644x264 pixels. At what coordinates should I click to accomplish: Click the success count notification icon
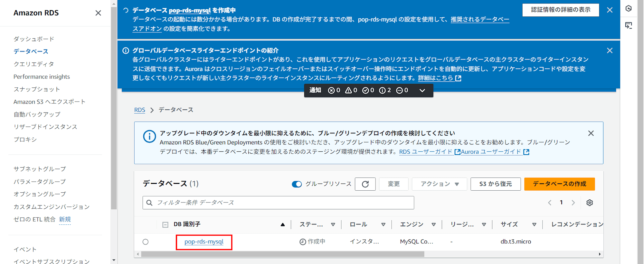pyautogui.click(x=365, y=90)
